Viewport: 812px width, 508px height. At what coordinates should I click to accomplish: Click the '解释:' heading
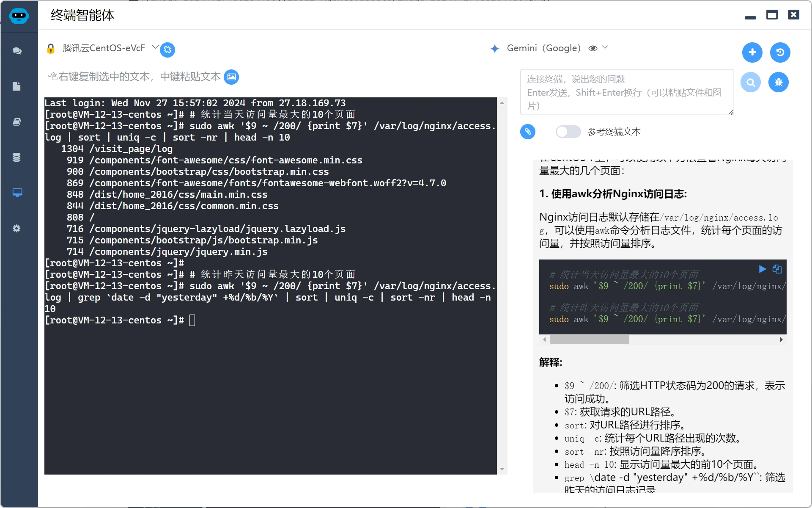point(551,362)
